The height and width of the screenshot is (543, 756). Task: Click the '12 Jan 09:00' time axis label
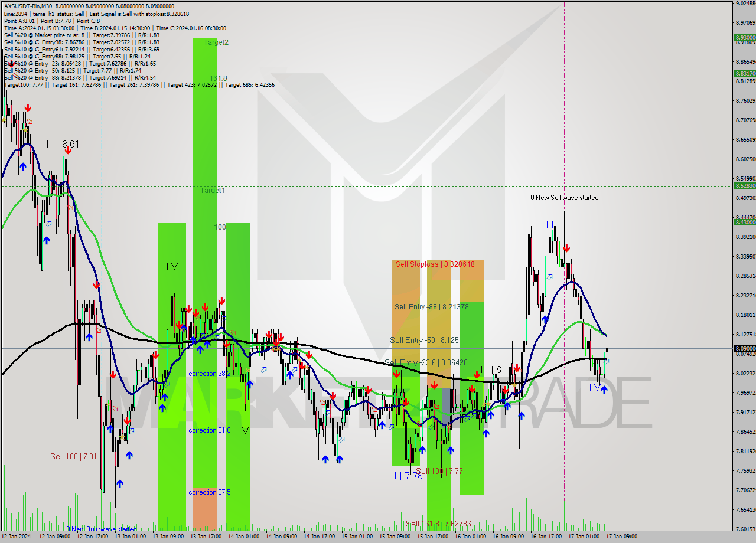(55, 537)
